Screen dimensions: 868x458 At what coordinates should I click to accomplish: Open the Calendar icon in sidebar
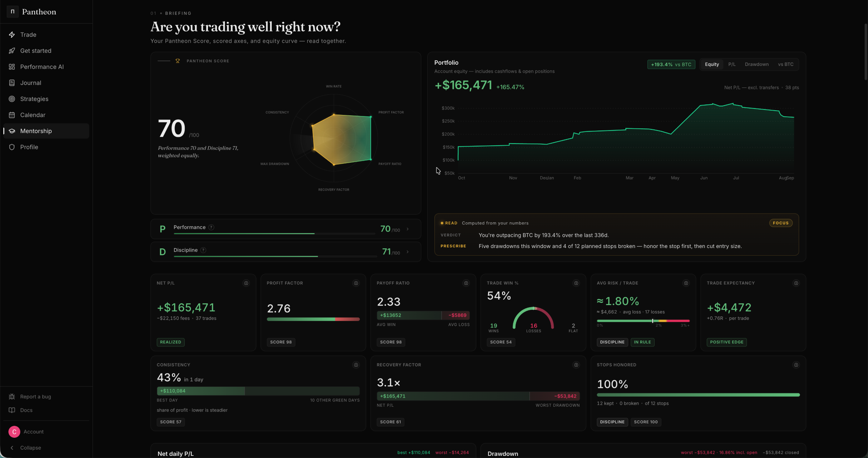(12, 115)
